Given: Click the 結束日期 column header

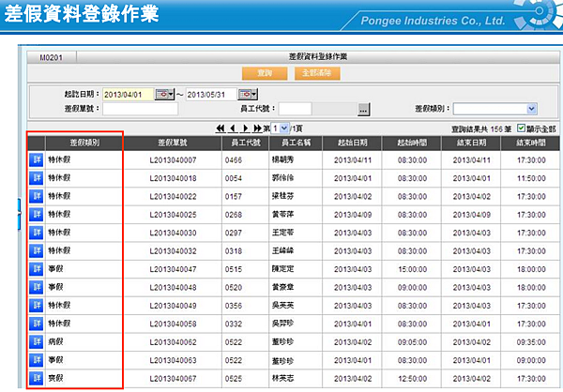Looking at the screenshot, I should (x=471, y=143).
